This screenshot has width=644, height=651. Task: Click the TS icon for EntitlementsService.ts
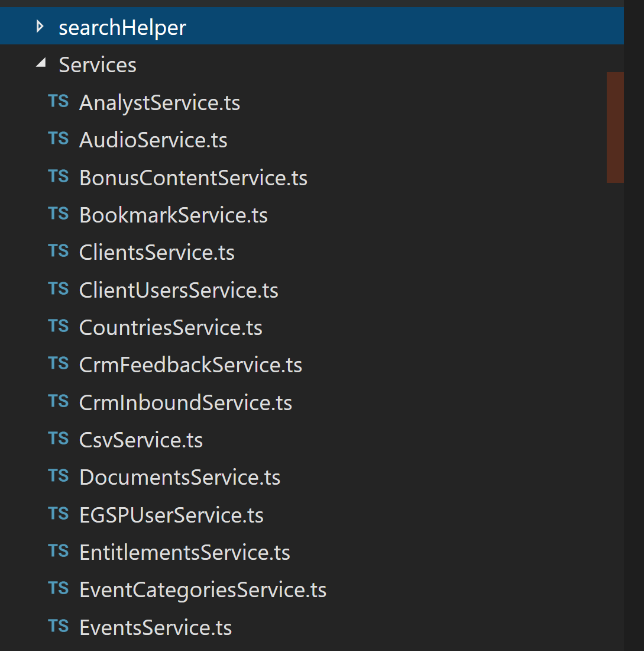click(57, 551)
